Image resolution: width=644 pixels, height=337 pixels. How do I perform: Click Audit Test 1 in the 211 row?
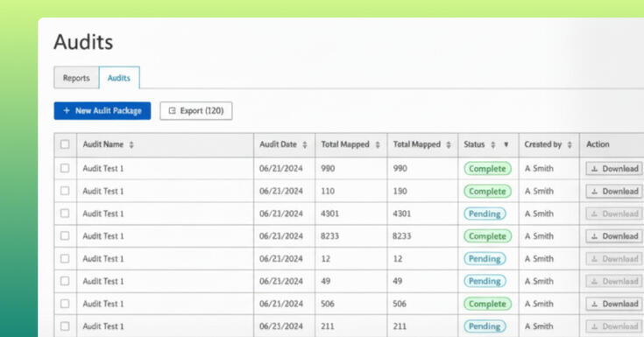[103, 326]
